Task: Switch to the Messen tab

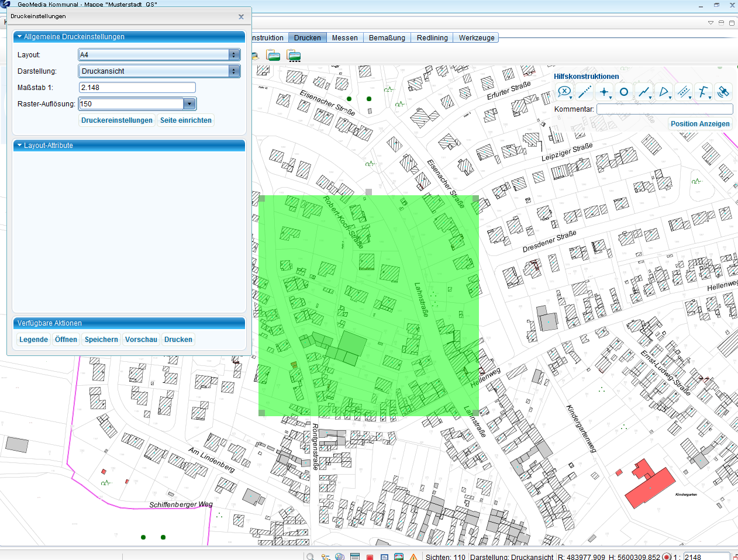Action: coord(344,38)
